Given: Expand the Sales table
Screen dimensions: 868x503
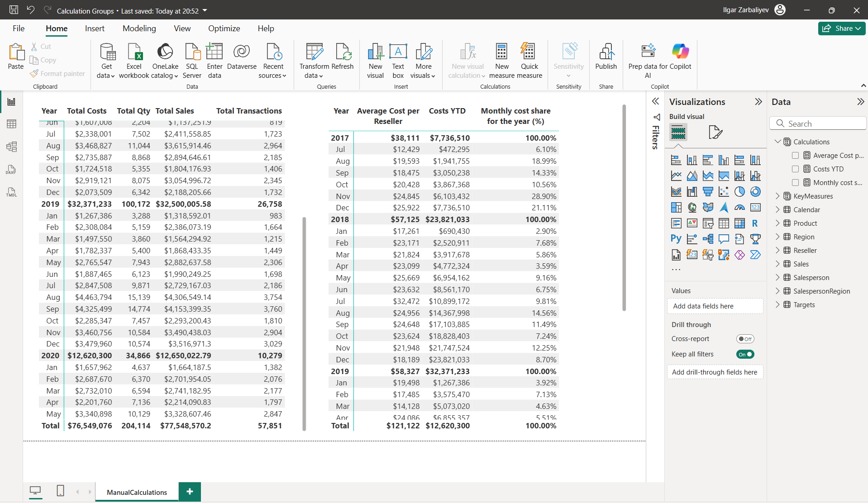Looking at the screenshot, I should click(x=777, y=264).
